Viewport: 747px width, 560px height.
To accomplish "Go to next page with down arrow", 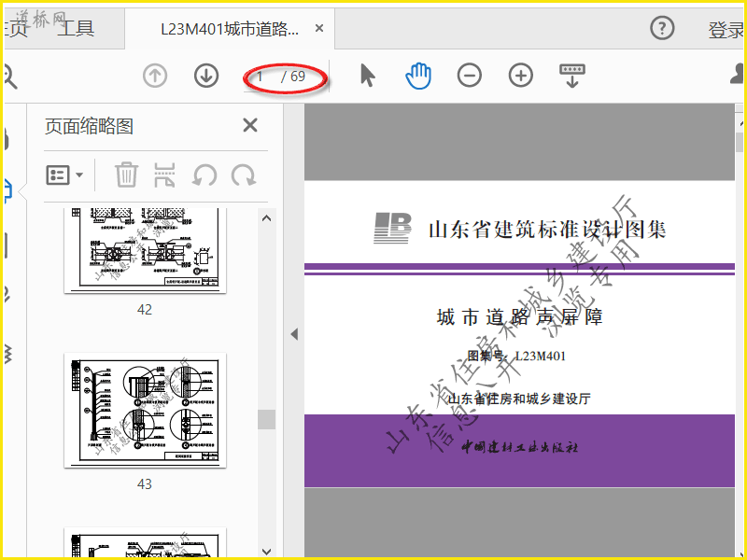I will (206, 76).
